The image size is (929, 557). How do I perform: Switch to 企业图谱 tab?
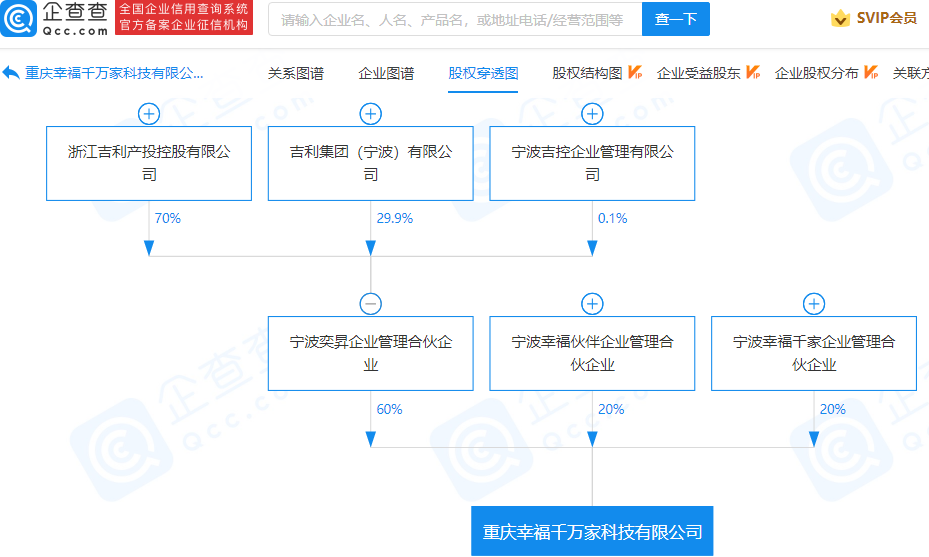tap(386, 73)
